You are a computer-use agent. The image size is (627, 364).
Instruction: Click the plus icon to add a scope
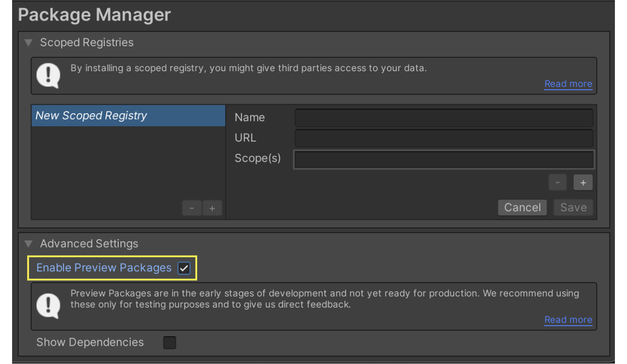(583, 182)
